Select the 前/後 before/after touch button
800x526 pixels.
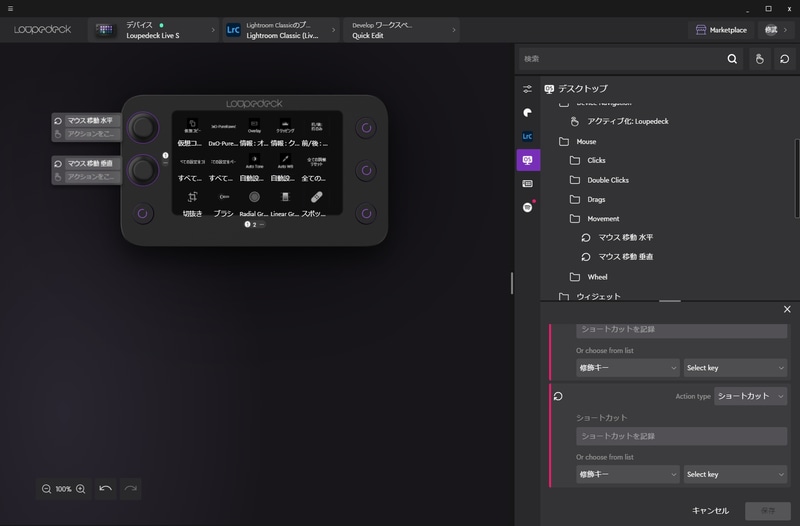coord(316,132)
